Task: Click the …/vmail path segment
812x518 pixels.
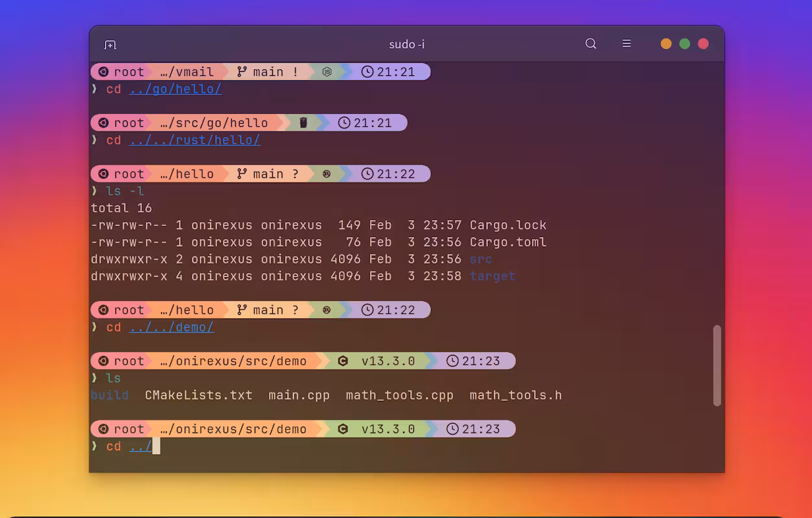Action: (187, 72)
